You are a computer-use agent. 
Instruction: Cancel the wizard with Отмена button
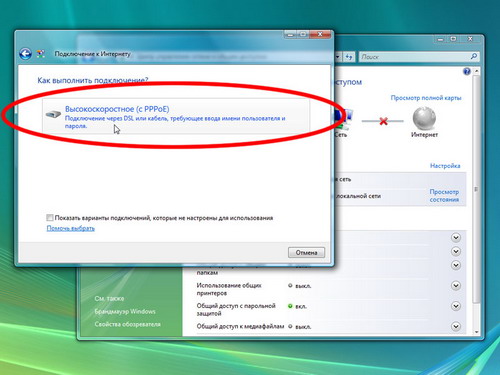[306, 252]
